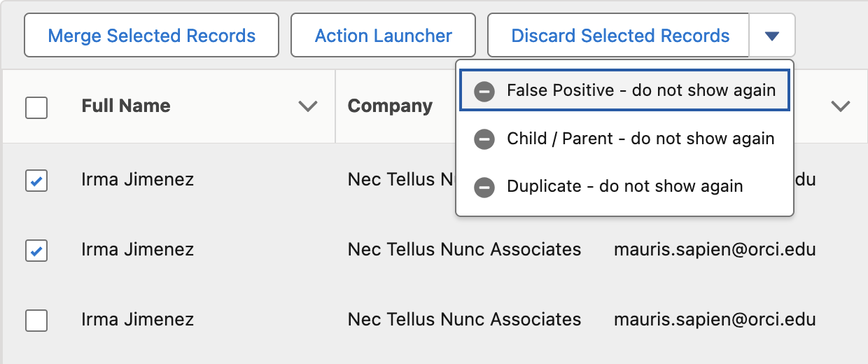Expand the Full Name column chevron menu

[x=308, y=106]
